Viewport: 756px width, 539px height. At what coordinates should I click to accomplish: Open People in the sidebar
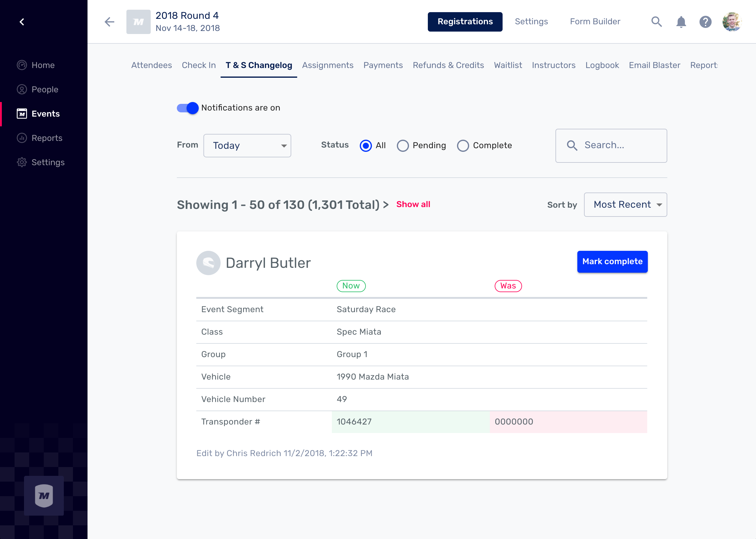click(44, 89)
